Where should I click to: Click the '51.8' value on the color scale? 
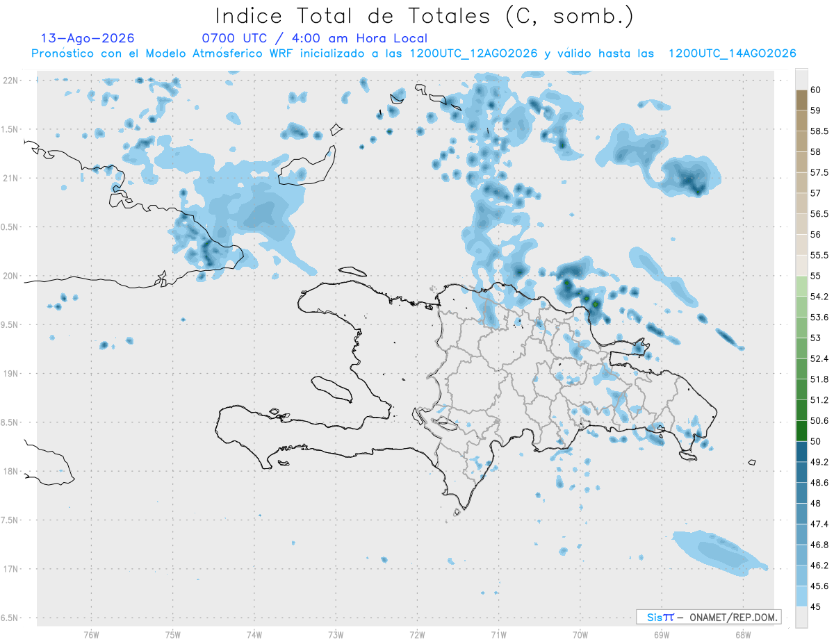(819, 379)
